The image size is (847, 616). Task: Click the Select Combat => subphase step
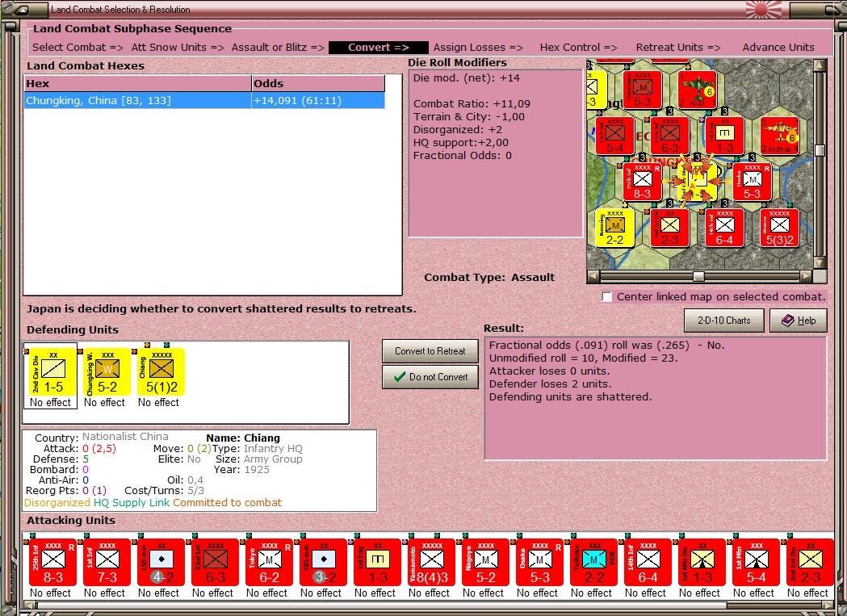78,48
